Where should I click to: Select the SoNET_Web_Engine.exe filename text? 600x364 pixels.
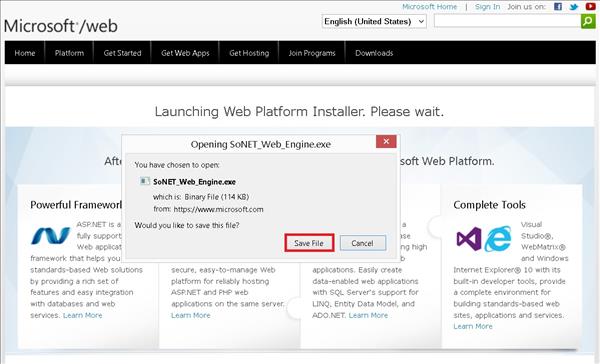tap(194, 182)
